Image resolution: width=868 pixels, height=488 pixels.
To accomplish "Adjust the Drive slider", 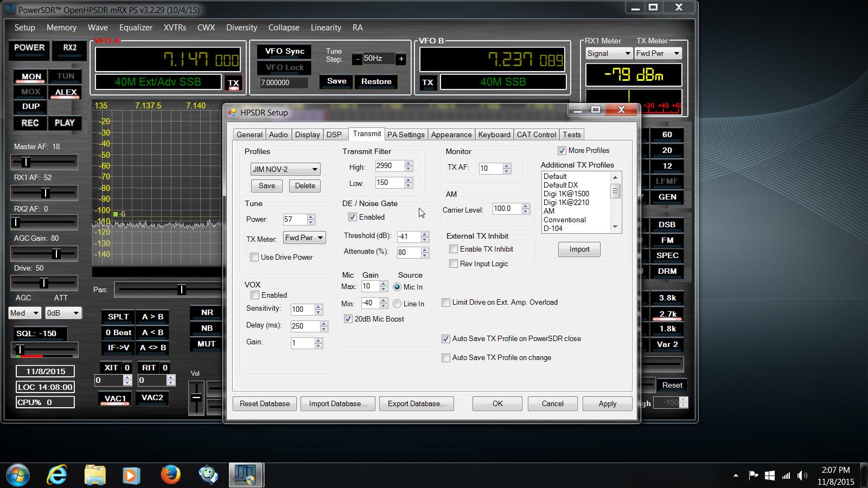I will pos(44,283).
